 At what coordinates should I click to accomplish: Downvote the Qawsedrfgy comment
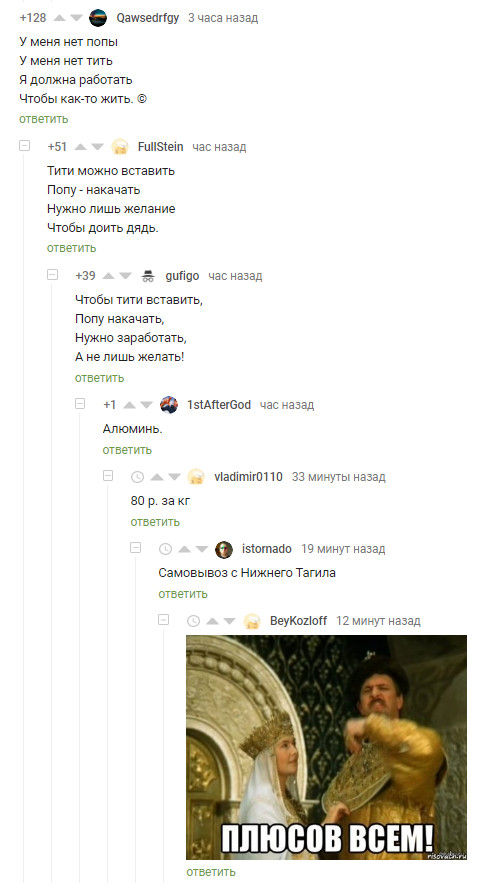point(76,18)
